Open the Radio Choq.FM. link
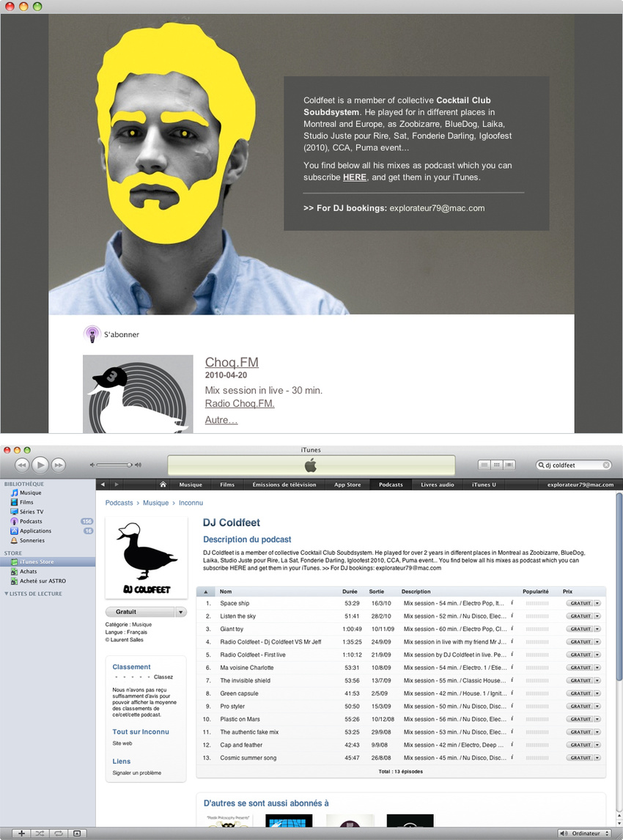The width and height of the screenshot is (623, 840). (240, 403)
